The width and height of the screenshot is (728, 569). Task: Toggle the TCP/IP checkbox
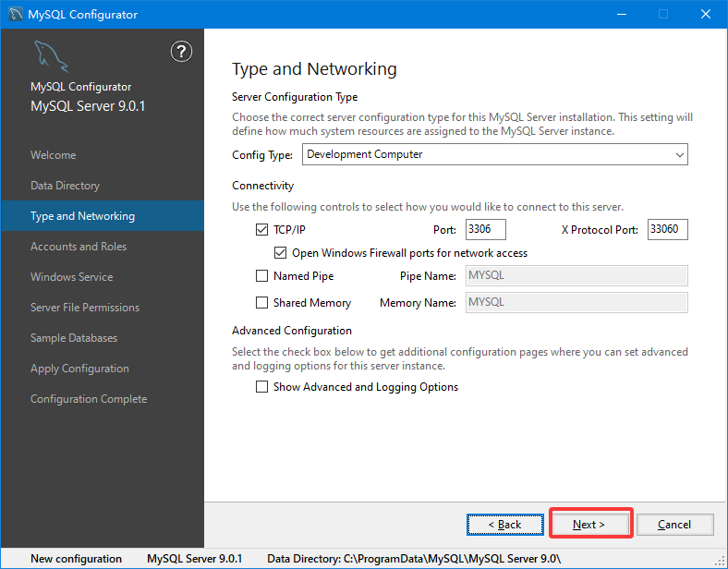coord(261,230)
